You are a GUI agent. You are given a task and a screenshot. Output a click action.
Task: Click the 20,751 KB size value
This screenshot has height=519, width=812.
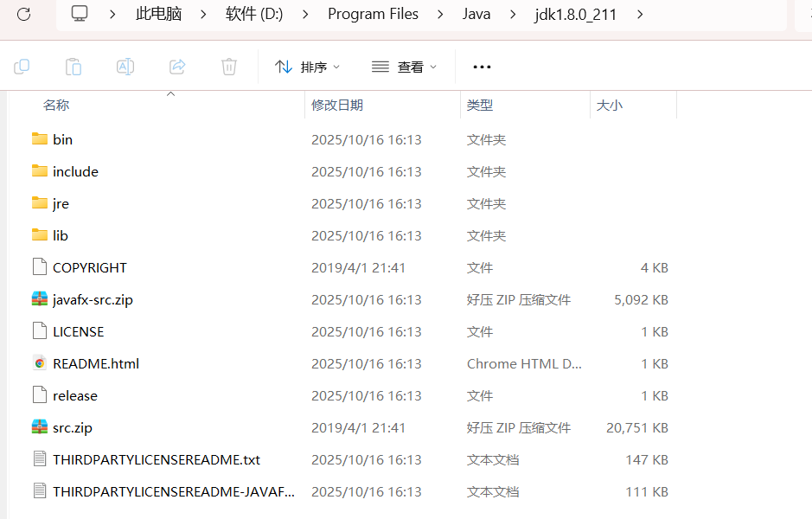pos(637,428)
